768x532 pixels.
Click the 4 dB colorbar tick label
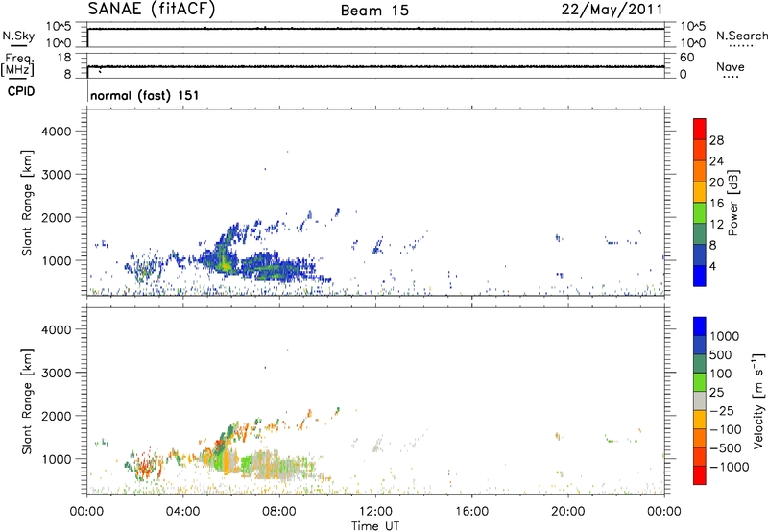coord(712,267)
